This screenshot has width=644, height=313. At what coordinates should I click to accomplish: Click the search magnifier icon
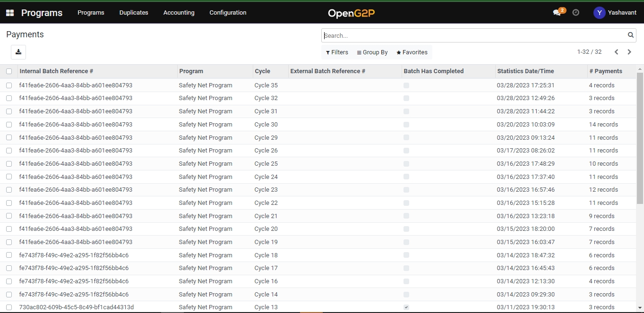(x=630, y=35)
